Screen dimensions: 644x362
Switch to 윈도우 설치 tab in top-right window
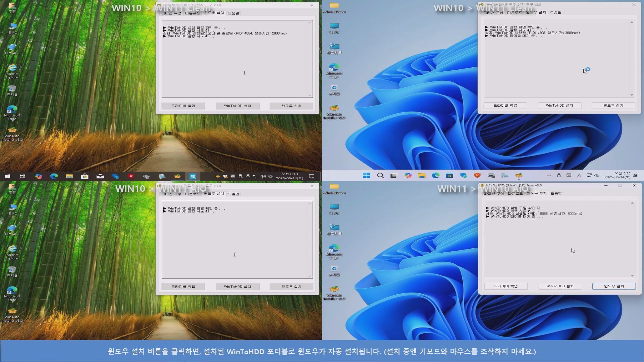[x=536, y=12]
